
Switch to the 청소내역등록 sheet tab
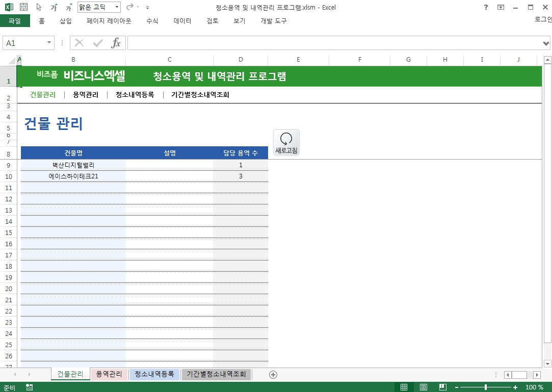pyautogui.click(x=155, y=375)
